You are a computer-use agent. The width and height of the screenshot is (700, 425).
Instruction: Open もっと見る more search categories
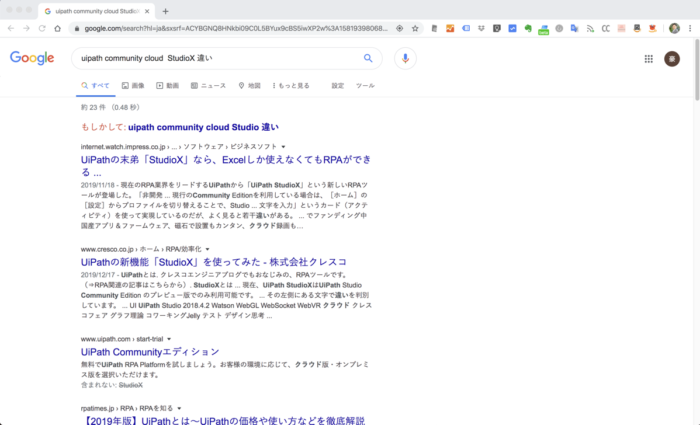click(291, 85)
